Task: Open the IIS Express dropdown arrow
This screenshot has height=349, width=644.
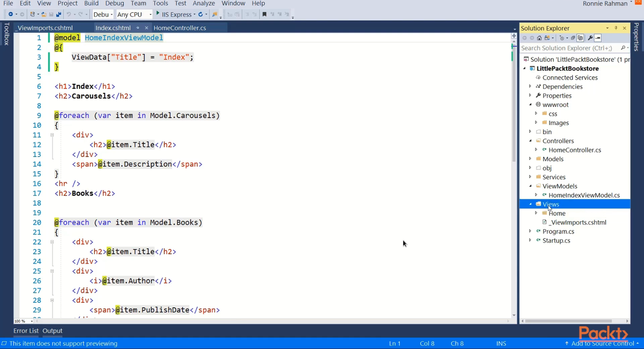Action: pos(194,14)
